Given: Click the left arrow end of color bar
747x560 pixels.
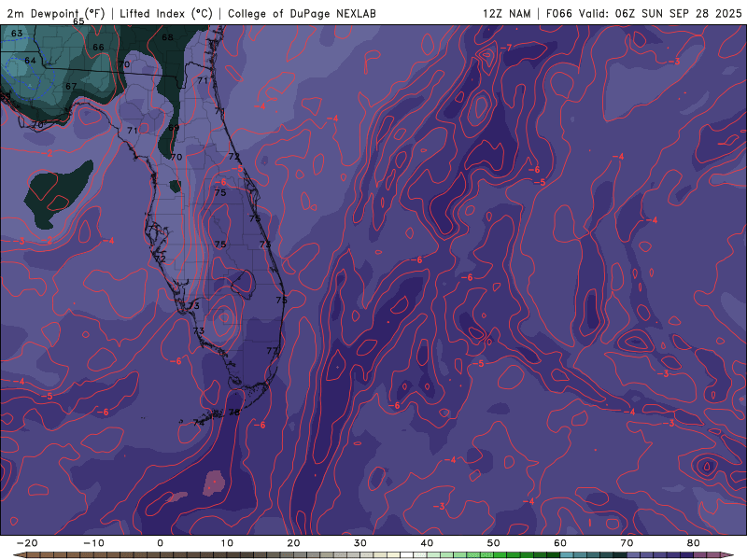Looking at the screenshot, I should coord(19,555).
